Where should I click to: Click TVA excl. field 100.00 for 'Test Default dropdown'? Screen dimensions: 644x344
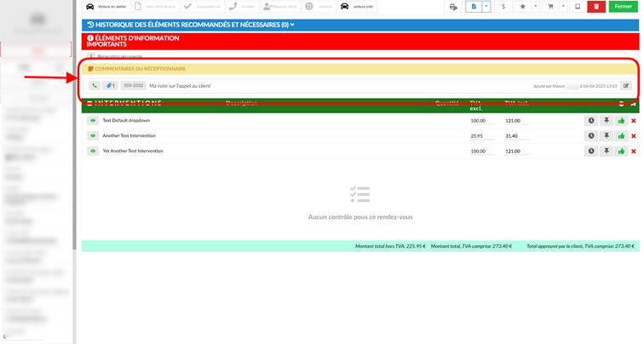tap(482, 121)
